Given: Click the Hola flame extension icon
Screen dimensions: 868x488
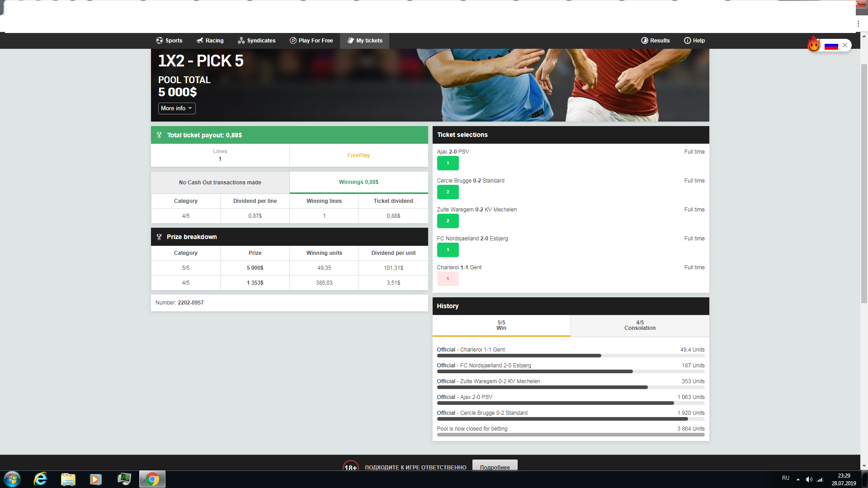Looking at the screenshot, I should pos(814,45).
